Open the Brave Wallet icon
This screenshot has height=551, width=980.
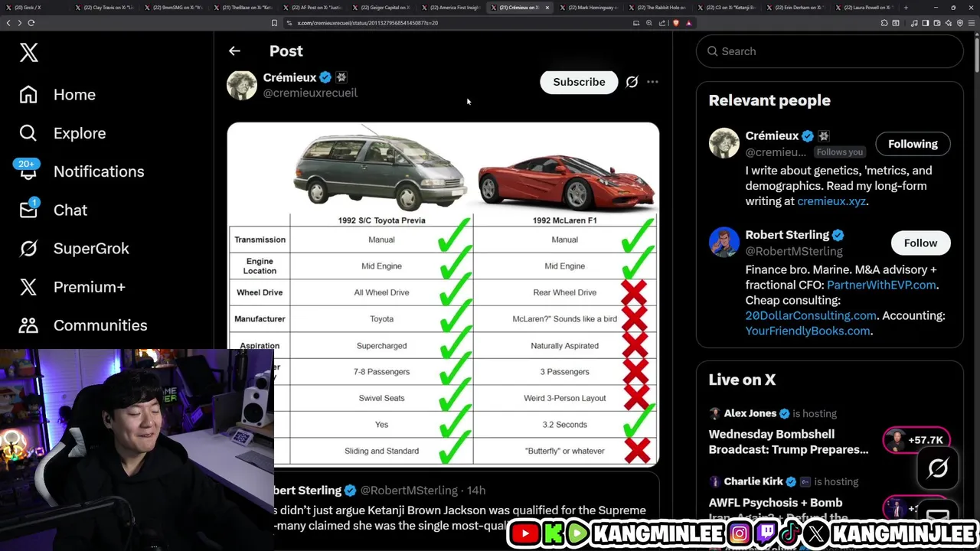(937, 23)
